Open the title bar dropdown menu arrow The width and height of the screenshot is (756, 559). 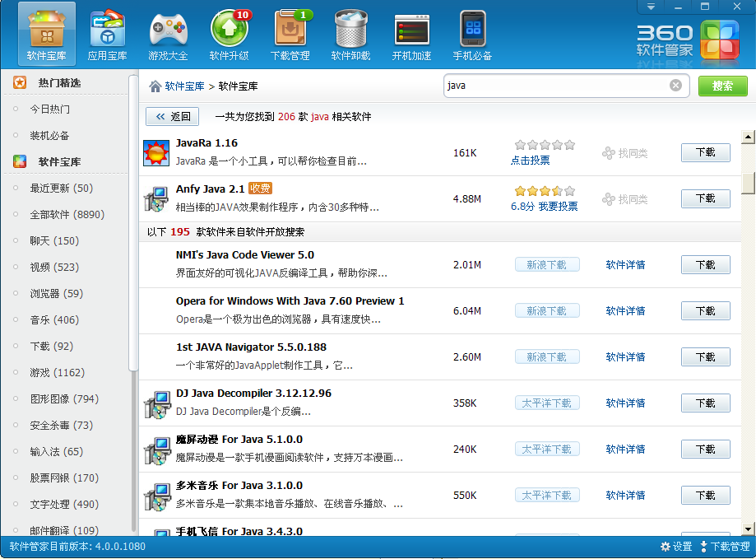[x=651, y=7]
